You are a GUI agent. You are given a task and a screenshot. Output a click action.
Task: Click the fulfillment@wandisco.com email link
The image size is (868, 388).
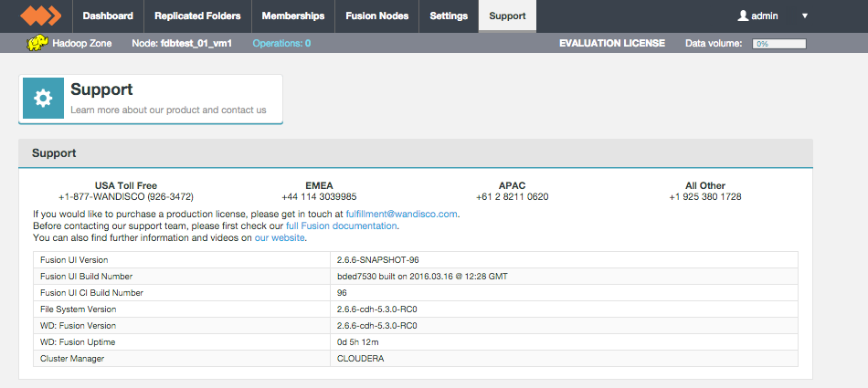(402, 214)
